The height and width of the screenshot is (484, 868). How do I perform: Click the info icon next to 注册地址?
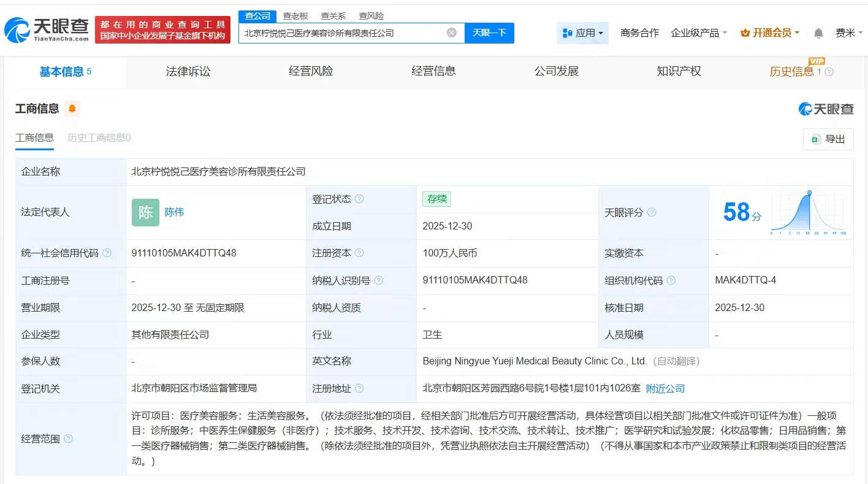click(x=359, y=388)
